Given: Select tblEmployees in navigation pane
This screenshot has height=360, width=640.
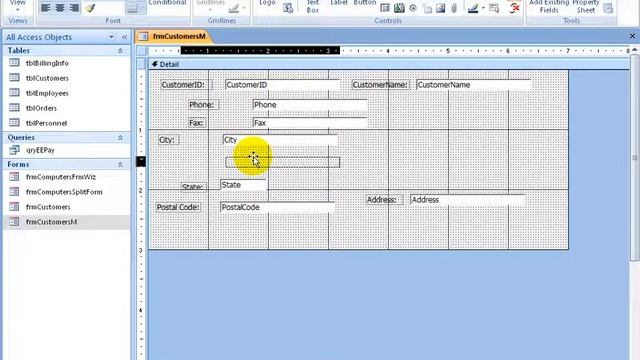Looking at the screenshot, I should 47,93.
